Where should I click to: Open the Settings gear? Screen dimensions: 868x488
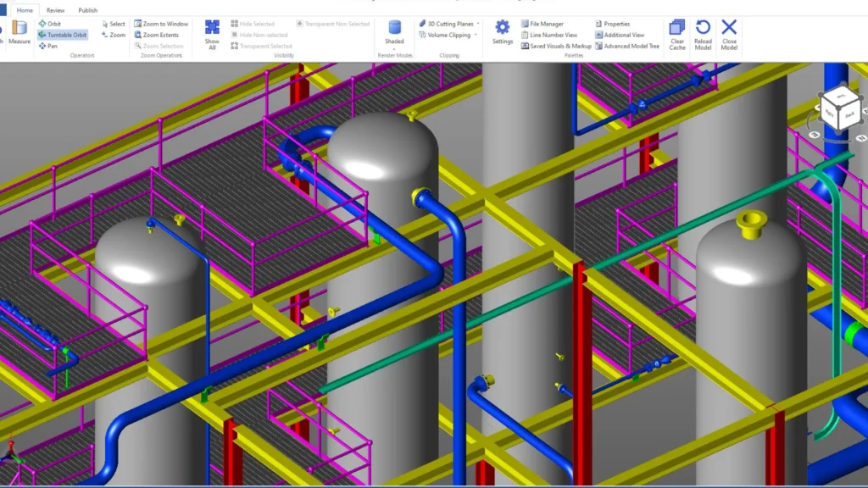tap(503, 32)
